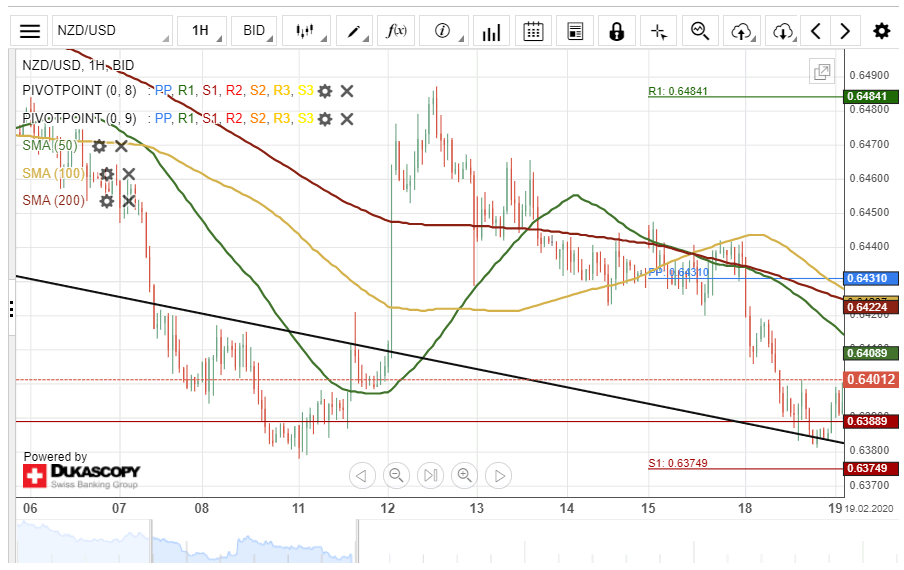Viewport: 904px width, 570px height.
Task: Toggle the crosshair cursor tool
Action: click(658, 31)
